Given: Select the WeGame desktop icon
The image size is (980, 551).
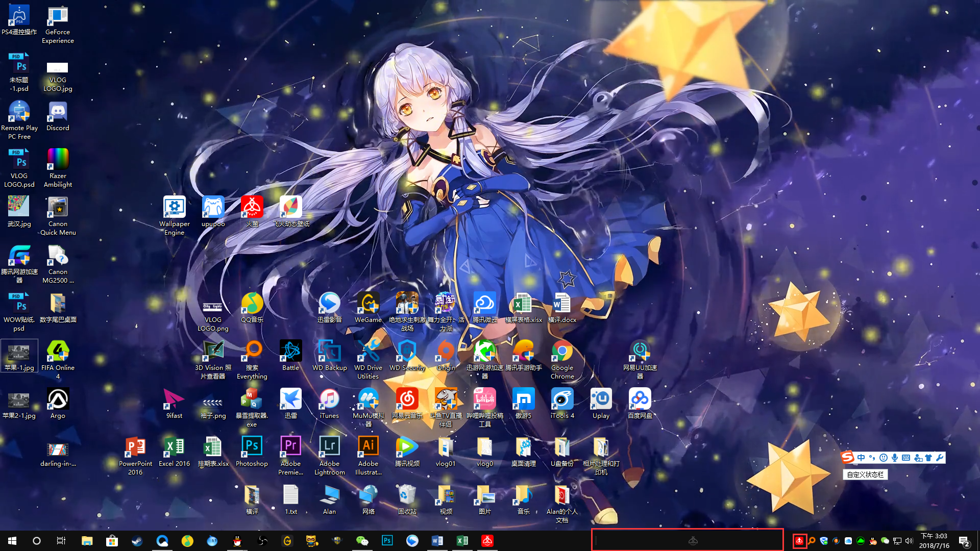Looking at the screenshot, I should pos(368,308).
